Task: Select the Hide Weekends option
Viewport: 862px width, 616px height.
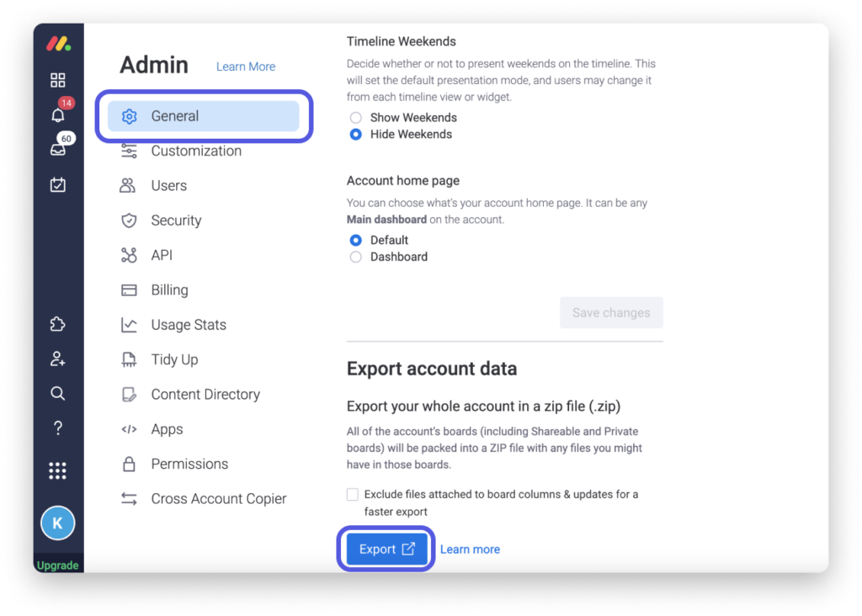Action: pos(355,135)
